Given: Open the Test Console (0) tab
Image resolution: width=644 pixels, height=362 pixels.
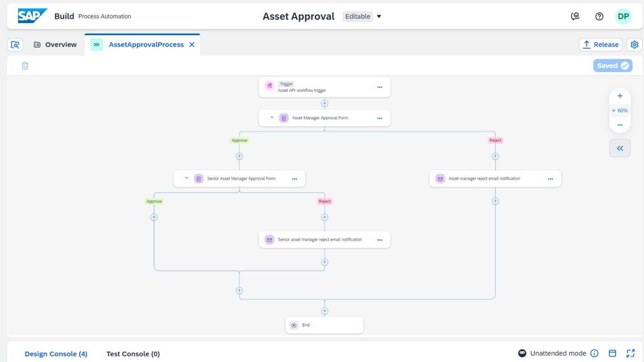Looking at the screenshot, I should pyautogui.click(x=133, y=354).
